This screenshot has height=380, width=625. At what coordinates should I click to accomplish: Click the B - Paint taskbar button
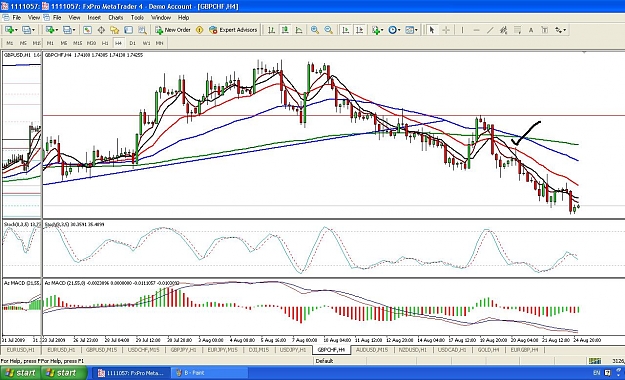point(210,373)
